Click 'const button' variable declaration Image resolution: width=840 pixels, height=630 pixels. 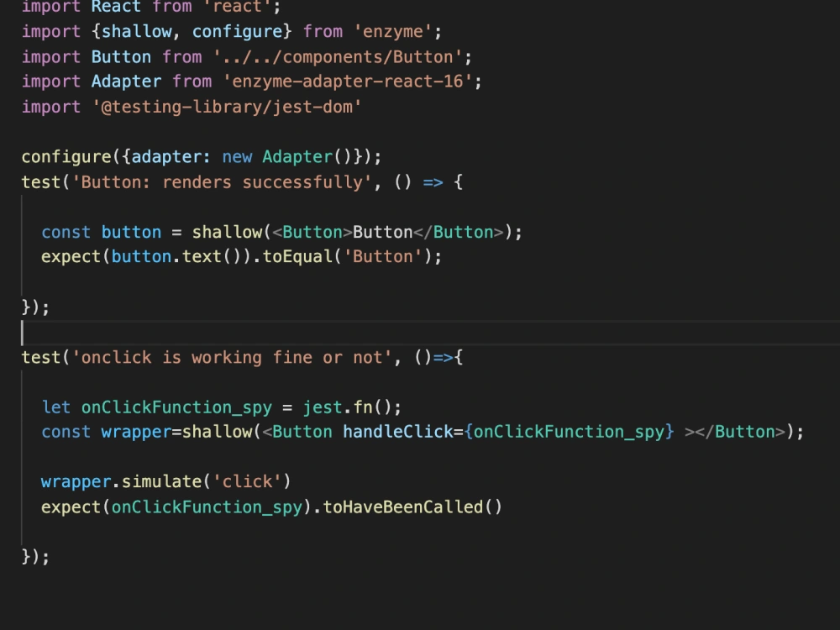[102, 232]
